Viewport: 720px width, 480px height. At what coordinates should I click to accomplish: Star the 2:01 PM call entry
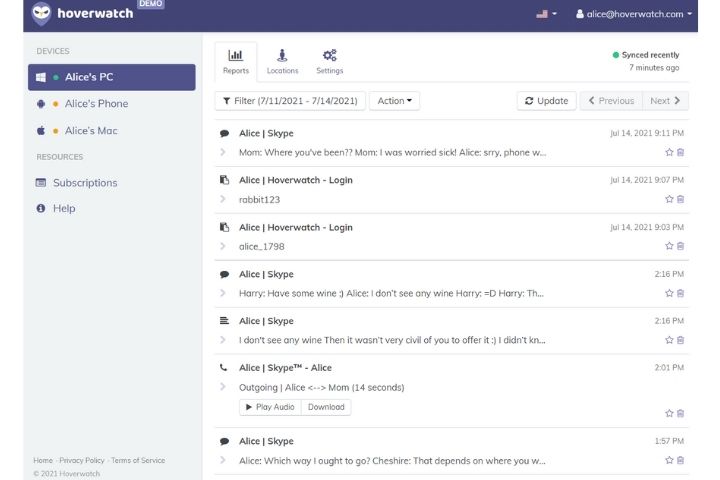click(669, 413)
